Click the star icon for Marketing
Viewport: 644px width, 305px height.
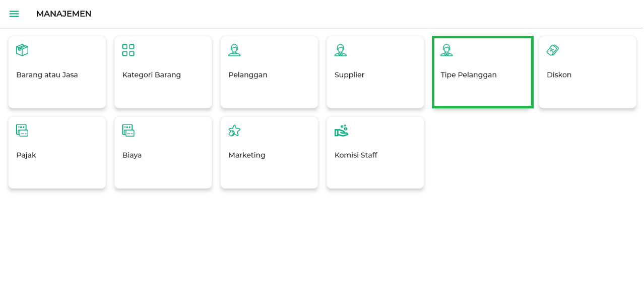234,131
